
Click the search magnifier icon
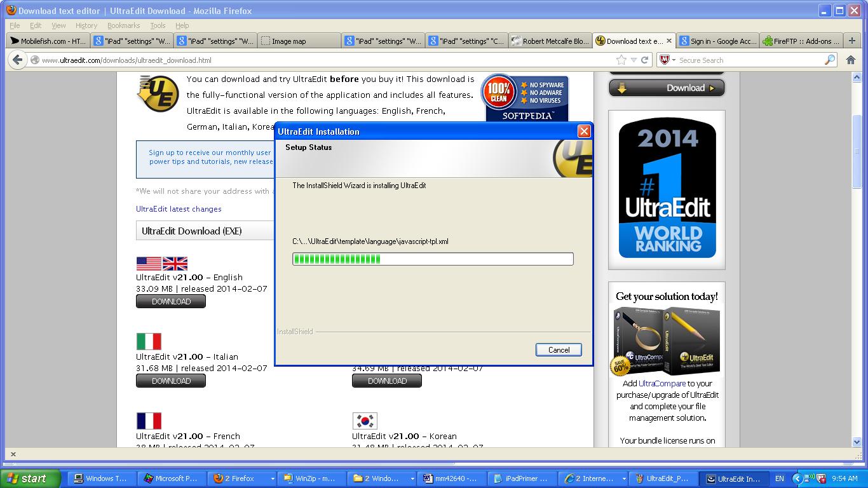pos(830,60)
